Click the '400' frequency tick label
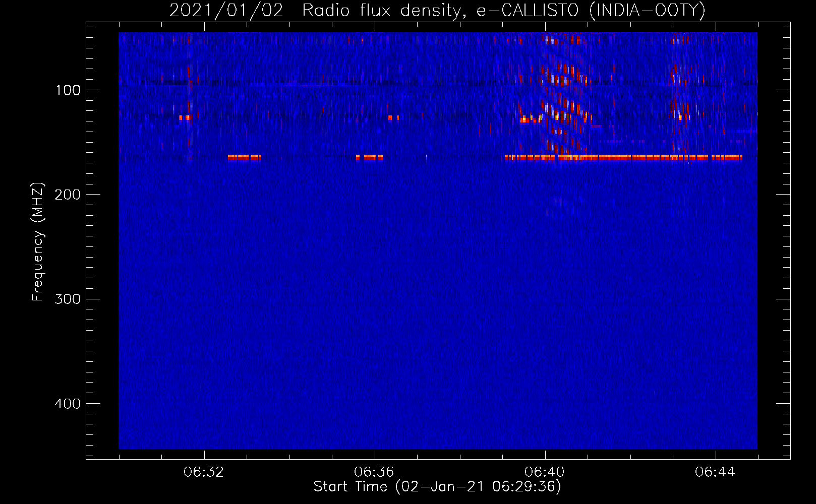The image size is (816, 504). pos(68,404)
